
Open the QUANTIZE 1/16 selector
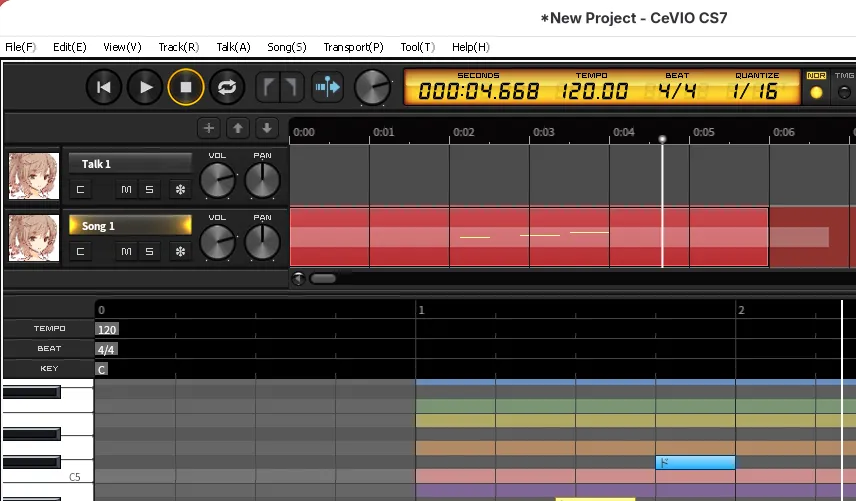pyautogui.click(x=756, y=91)
